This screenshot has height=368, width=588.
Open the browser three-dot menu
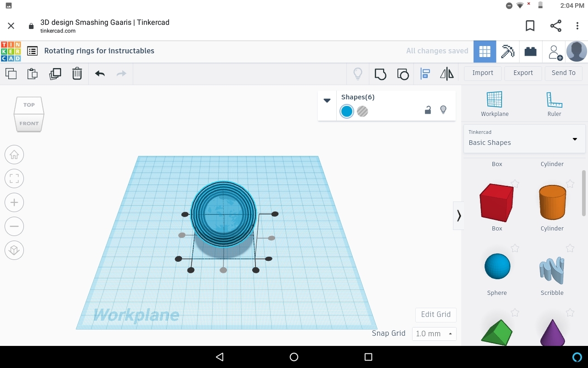click(577, 26)
